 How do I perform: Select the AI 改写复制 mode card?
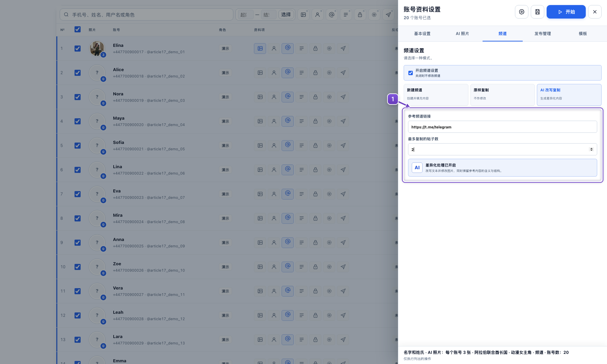[569, 95]
